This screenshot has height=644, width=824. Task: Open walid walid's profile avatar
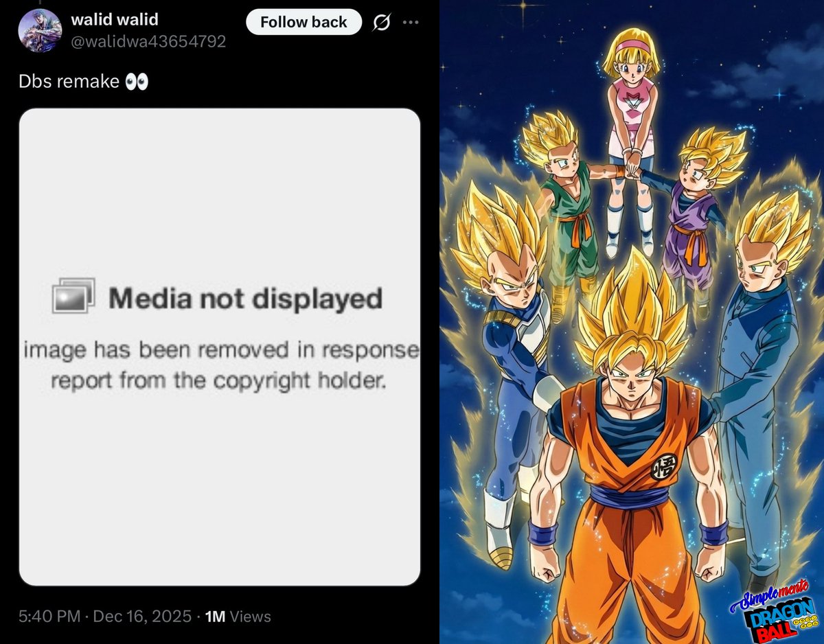[39, 30]
